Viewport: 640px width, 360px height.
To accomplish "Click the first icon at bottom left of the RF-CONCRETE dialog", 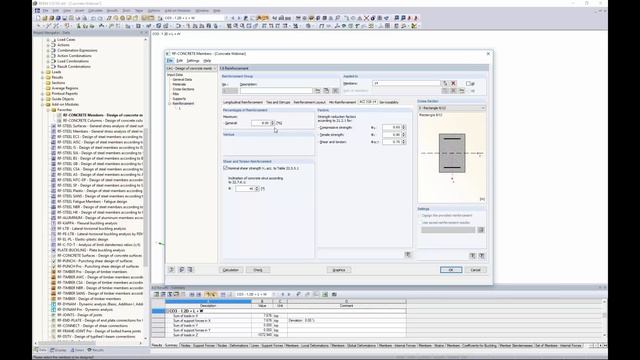I will pos(171,270).
